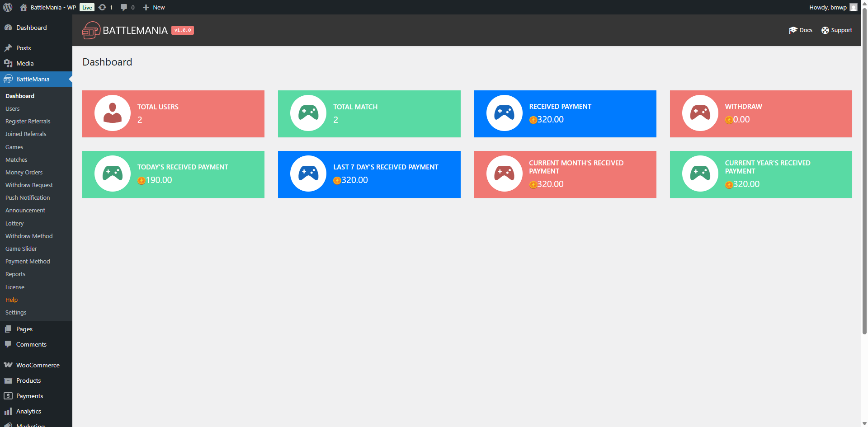This screenshot has width=868, height=427.
Task: Open the BattleMania Settings submenu item
Action: tap(16, 313)
